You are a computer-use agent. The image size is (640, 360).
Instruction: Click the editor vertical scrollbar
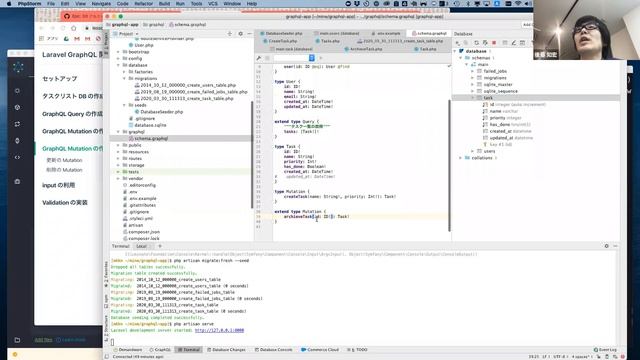[449, 165]
